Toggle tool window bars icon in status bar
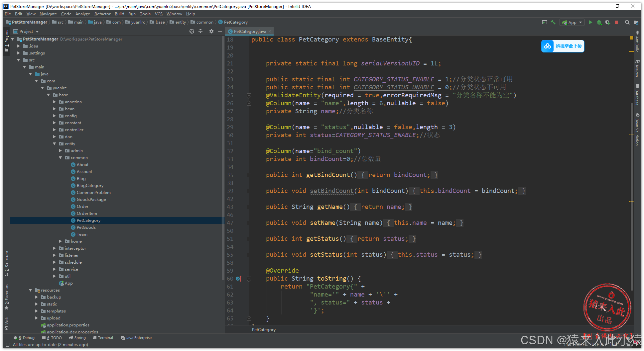 (8, 345)
